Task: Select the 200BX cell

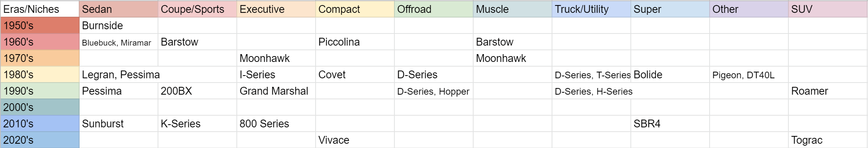Action: pos(197,91)
